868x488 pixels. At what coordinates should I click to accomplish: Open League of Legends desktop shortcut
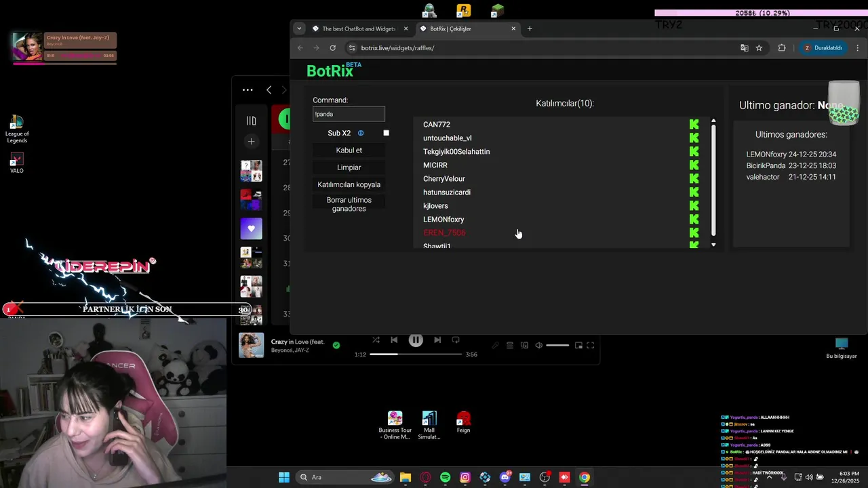tap(17, 129)
